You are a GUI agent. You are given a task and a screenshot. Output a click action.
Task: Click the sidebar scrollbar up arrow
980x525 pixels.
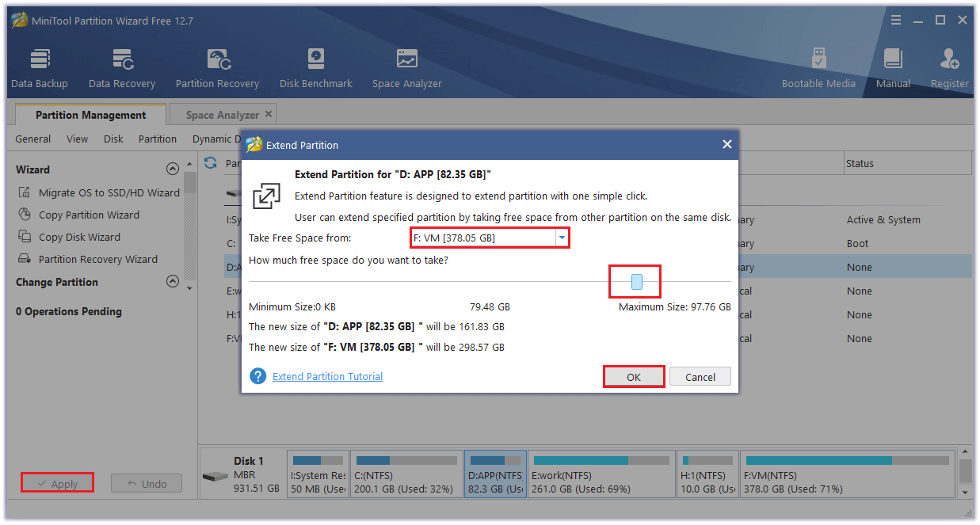(189, 164)
